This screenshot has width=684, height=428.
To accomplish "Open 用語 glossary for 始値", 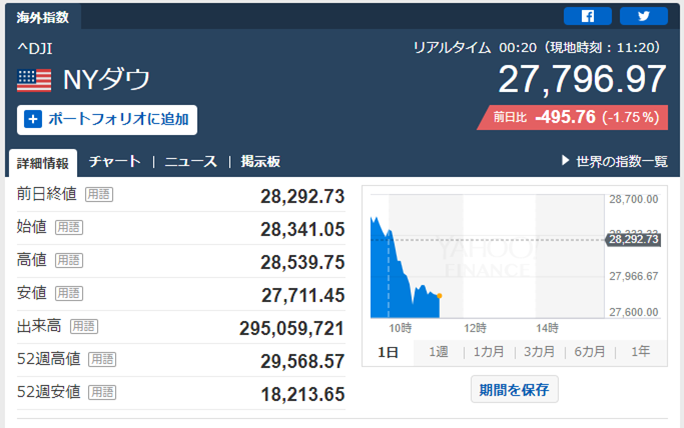I will point(69,227).
